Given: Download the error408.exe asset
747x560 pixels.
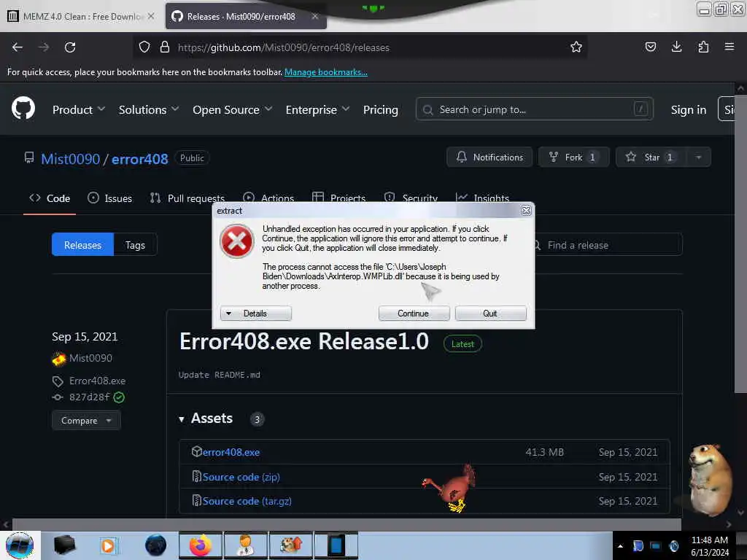Looking at the screenshot, I should click(231, 452).
